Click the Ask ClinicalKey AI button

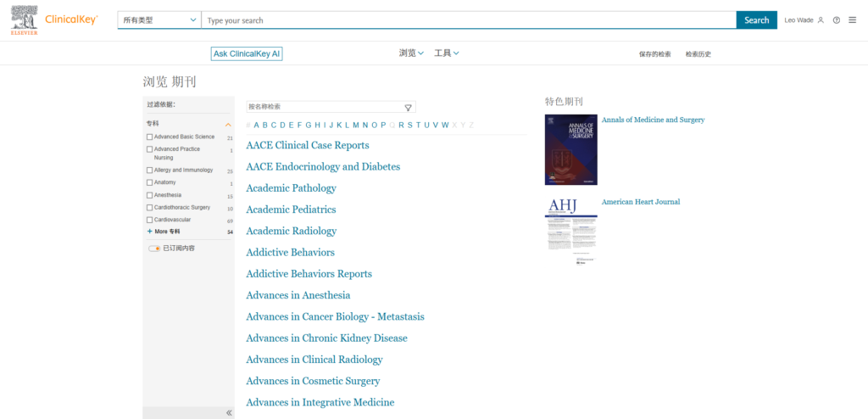(247, 53)
